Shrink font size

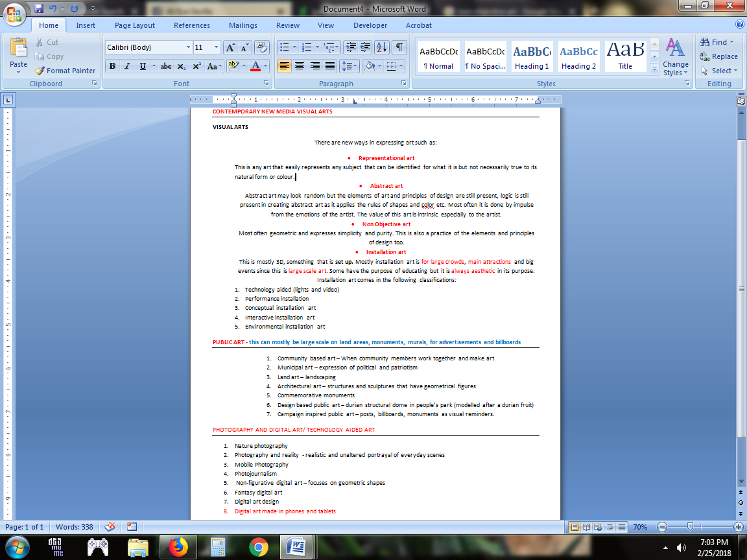click(244, 47)
